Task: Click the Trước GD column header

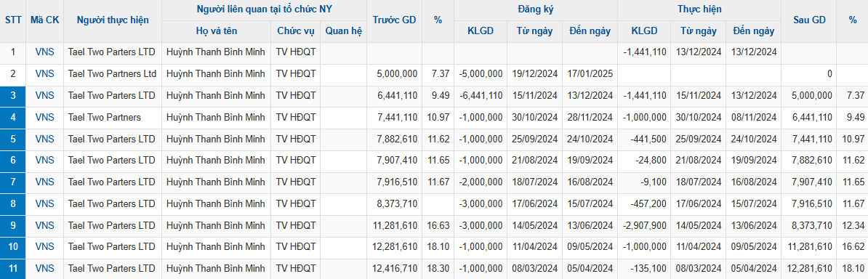Action: [x=394, y=20]
